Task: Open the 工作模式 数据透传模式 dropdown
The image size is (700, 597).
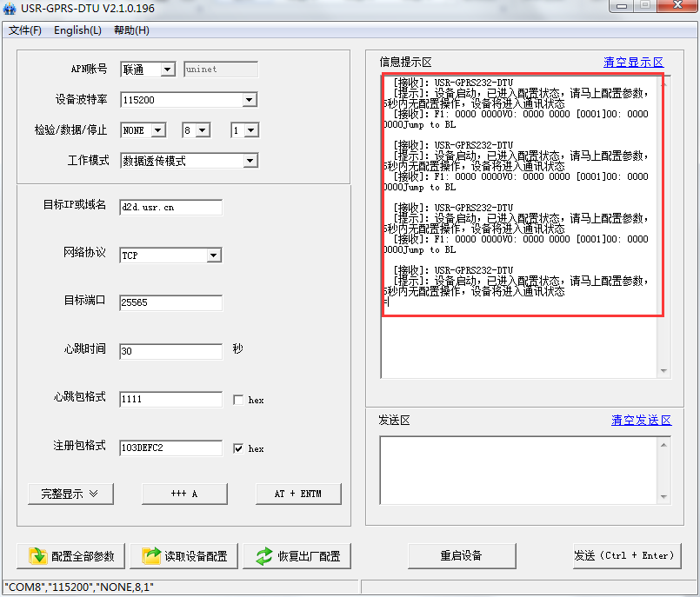Action: (250, 160)
